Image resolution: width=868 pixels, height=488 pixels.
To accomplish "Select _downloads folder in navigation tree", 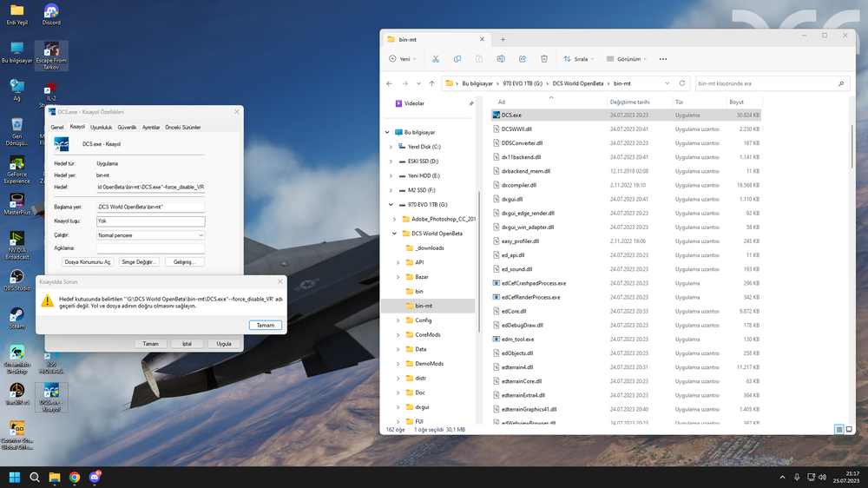I will (430, 248).
